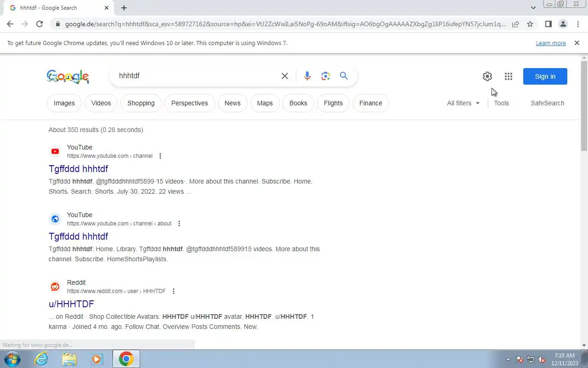This screenshot has width=588, height=368.
Task: Filter results by Shopping
Action: (141, 103)
